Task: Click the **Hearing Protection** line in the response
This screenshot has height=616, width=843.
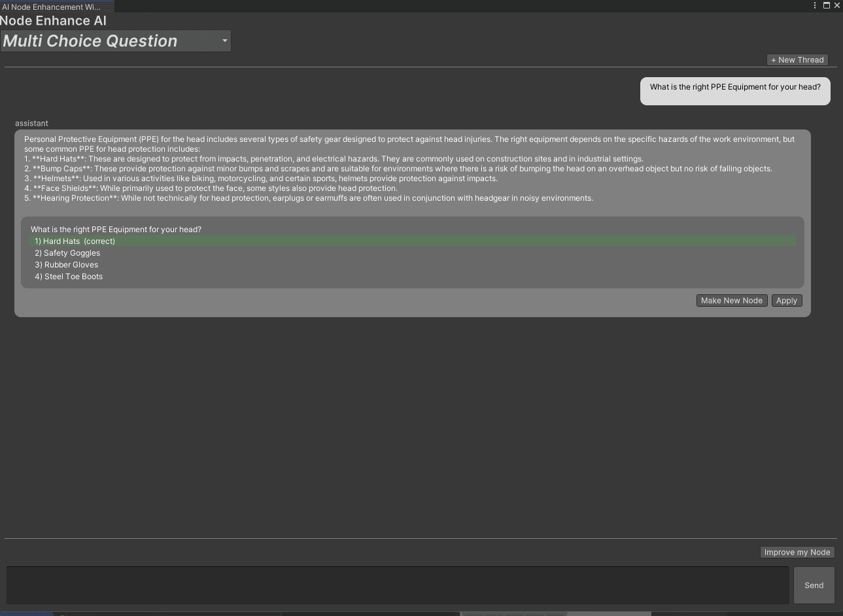Action: pos(309,198)
